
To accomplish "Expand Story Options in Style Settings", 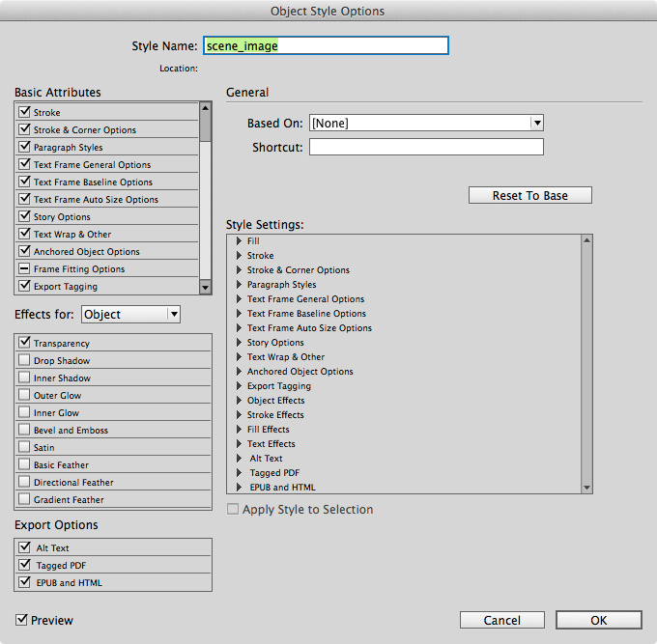I will click(x=239, y=342).
